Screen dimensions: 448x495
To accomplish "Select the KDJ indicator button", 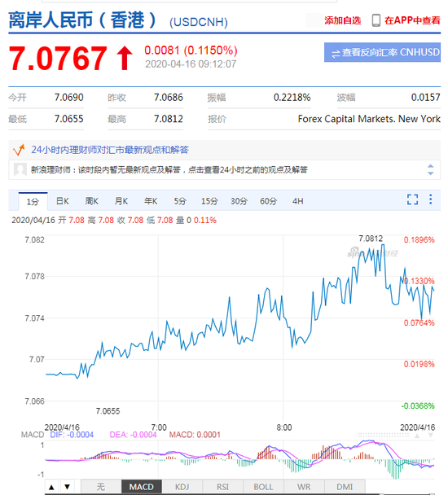I will click(182, 487).
